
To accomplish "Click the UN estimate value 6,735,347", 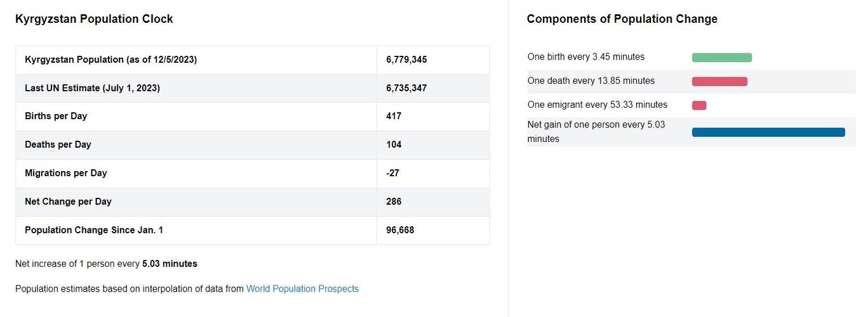I will pyautogui.click(x=406, y=88).
